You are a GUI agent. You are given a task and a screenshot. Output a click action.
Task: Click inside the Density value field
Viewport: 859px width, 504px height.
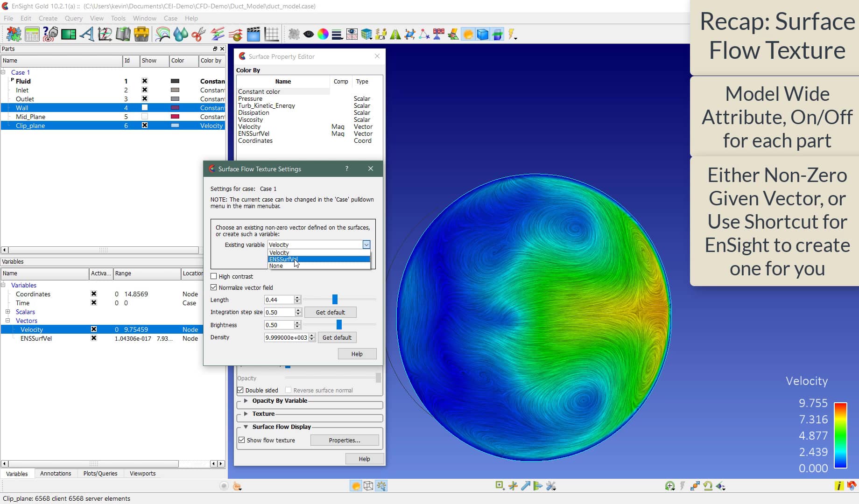click(285, 337)
